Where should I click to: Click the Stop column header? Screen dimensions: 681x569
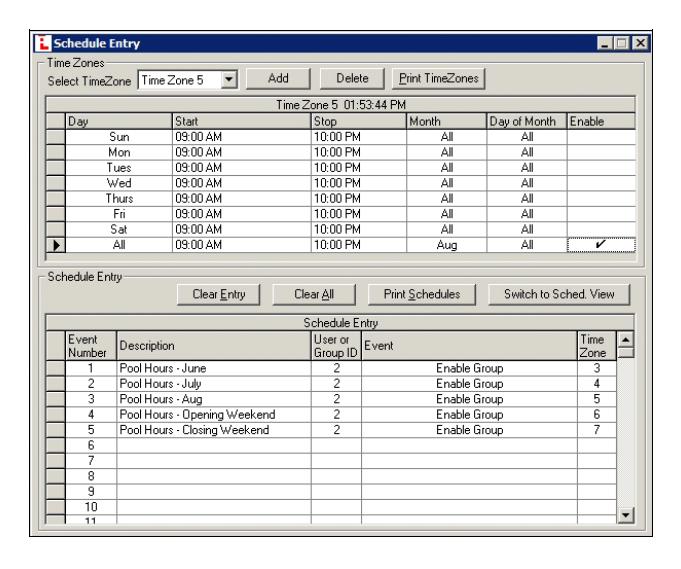tap(359, 121)
